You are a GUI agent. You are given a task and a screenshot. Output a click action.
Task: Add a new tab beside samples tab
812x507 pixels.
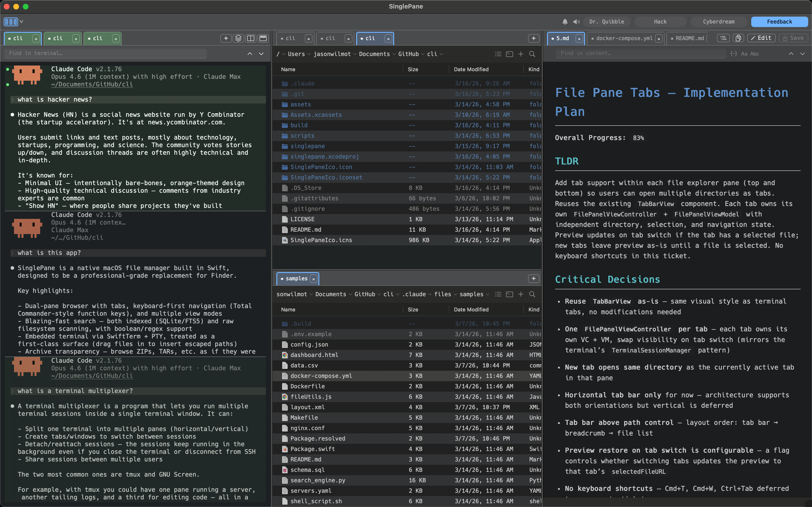(x=533, y=279)
